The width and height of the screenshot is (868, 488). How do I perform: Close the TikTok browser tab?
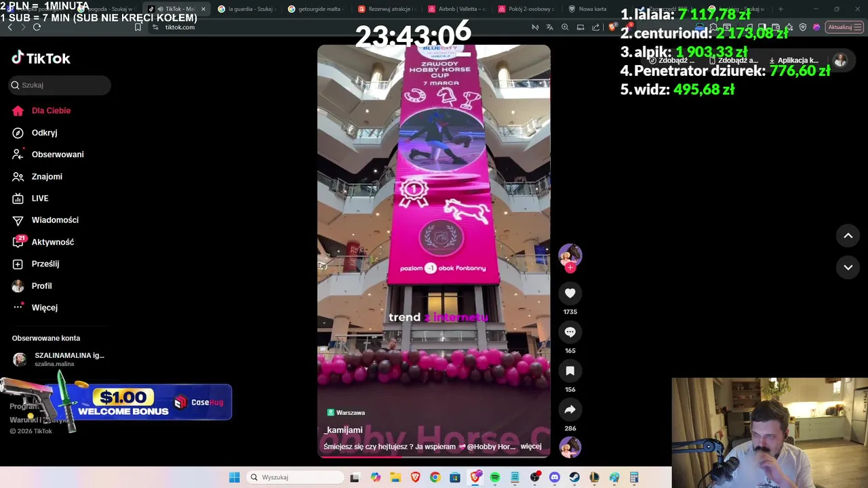(203, 9)
